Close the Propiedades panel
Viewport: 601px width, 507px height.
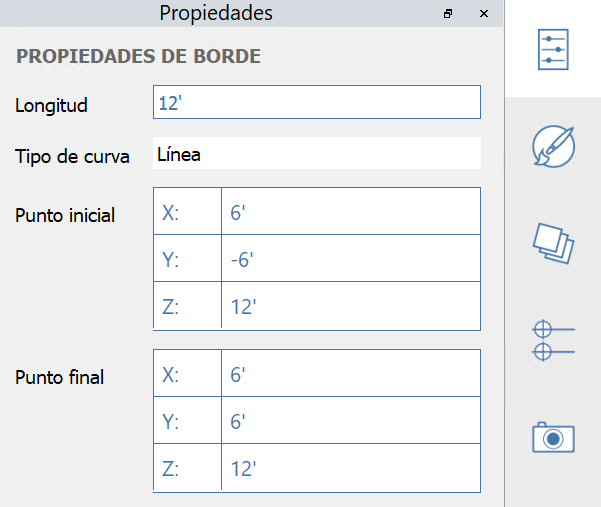[484, 14]
